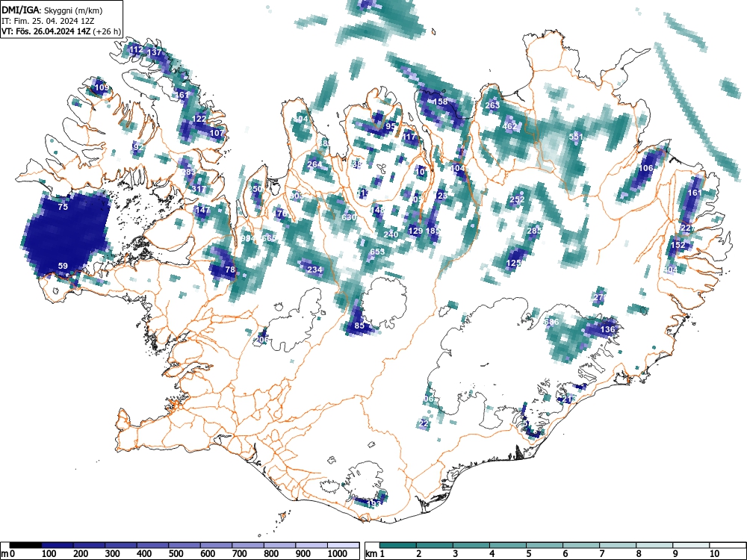This screenshot has height=560, width=747.
Task: Click the '250' visibility value
Action: coord(255,189)
